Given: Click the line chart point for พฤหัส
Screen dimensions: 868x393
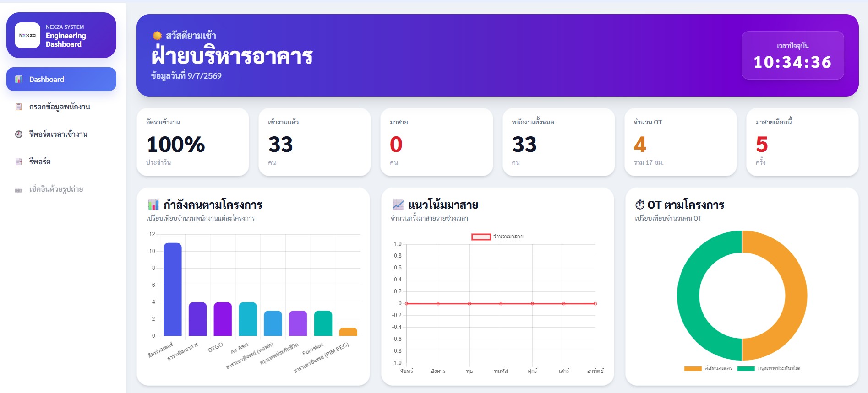Looking at the screenshot, I should click(501, 303).
